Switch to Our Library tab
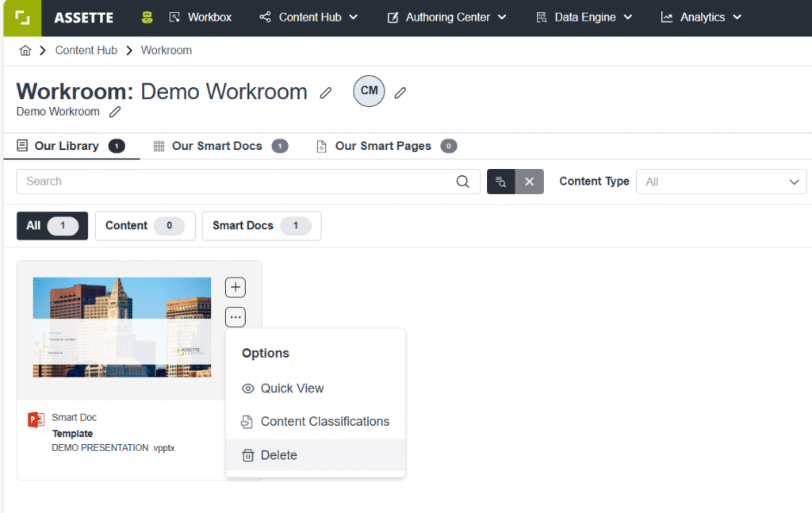This screenshot has width=812, height=513. click(71, 146)
